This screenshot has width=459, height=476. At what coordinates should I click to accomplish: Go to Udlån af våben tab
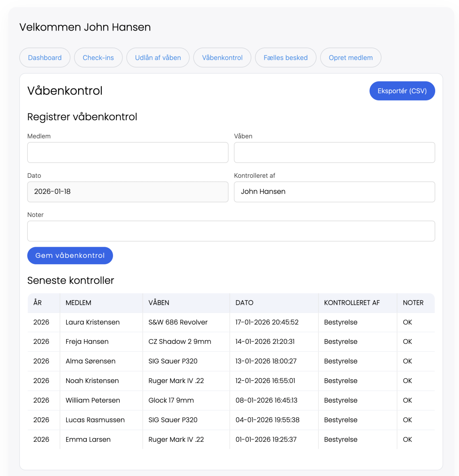tap(158, 58)
